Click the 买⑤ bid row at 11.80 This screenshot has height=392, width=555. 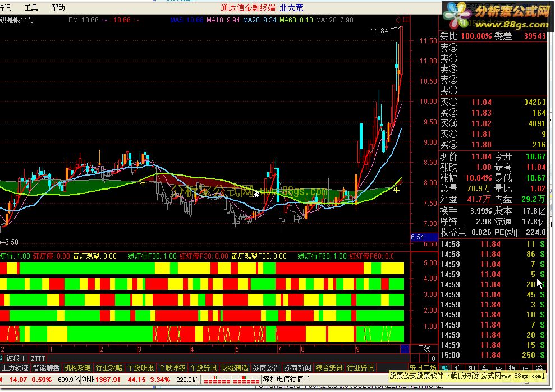click(493, 145)
